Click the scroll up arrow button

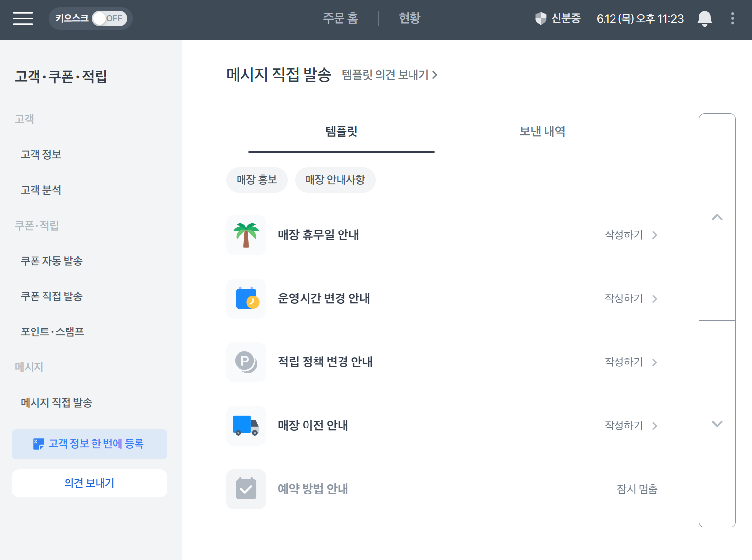point(717,217)
